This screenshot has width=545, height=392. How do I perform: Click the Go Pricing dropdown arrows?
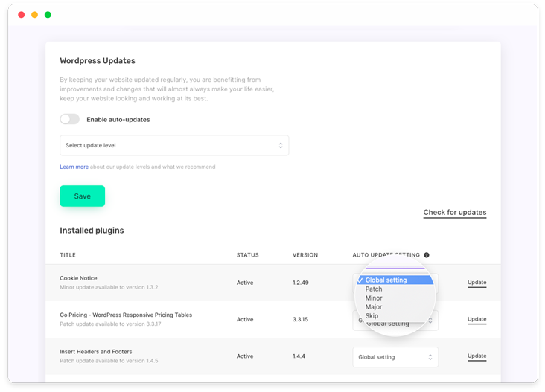430,321
